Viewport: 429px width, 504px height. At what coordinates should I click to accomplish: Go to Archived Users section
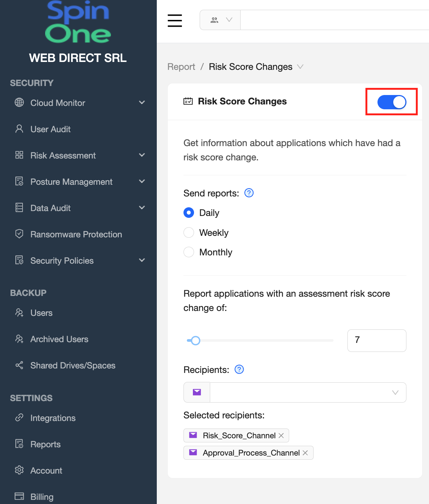tap(59, 339)
